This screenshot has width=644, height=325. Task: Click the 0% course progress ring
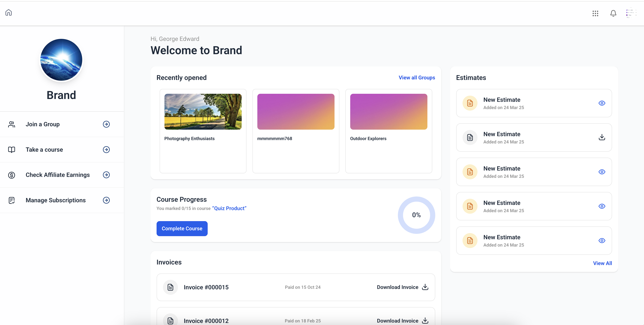(x=416, y=215)
